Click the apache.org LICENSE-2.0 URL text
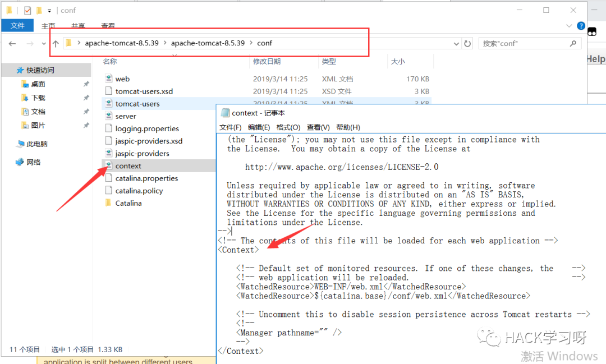This screenshot has height=364, width=606. [x=342, y=167]
